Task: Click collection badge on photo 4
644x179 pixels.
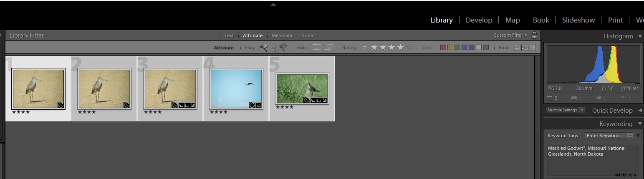Action: coord(258,105)
